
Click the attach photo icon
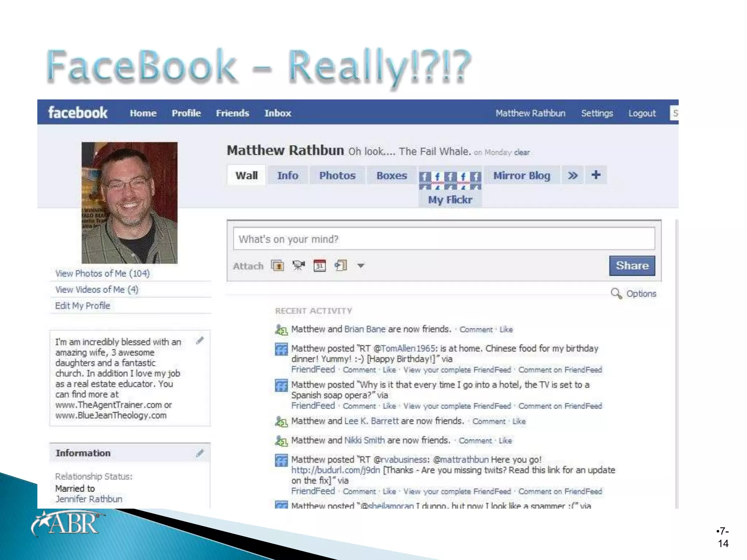(278, 266)
